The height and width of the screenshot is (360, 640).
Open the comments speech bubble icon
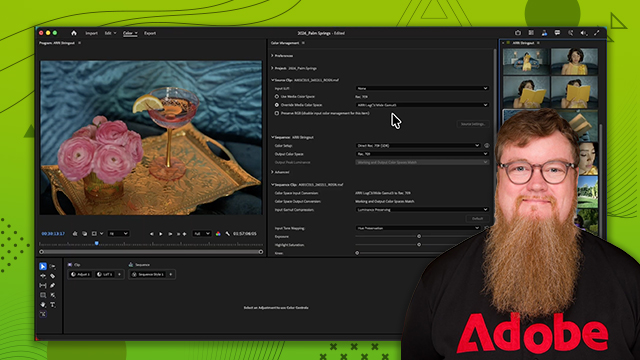click(557, 33)
